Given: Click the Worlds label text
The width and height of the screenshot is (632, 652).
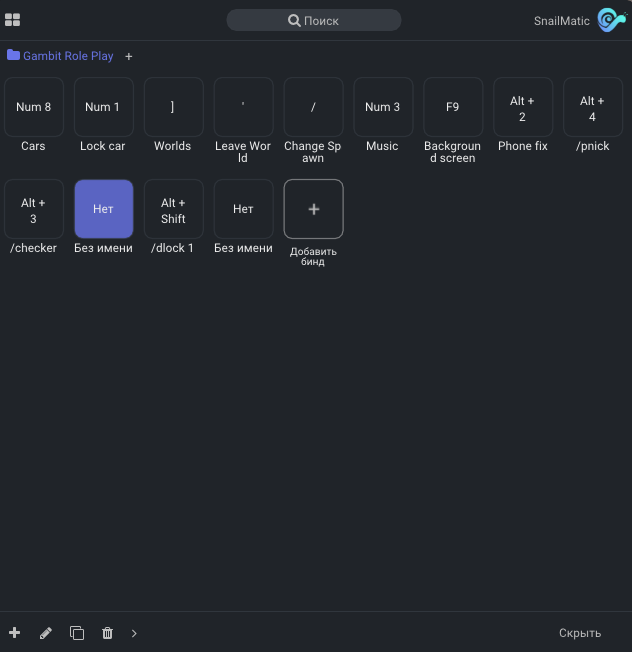Looking at the screenshot, I should pos(173,146).
